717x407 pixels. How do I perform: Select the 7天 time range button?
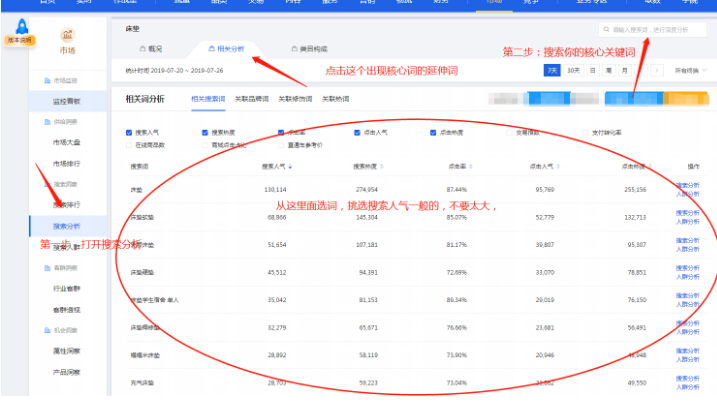tap(550, 71)
